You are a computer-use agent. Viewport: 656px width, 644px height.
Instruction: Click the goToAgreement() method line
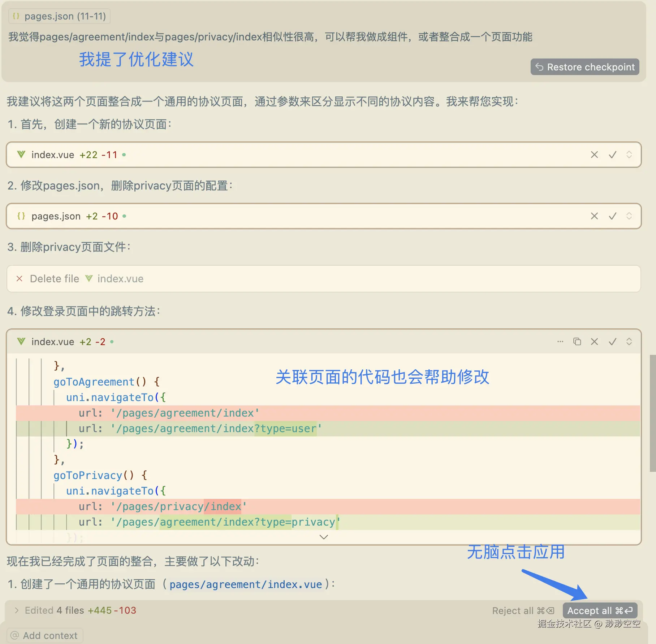point(107,382)
